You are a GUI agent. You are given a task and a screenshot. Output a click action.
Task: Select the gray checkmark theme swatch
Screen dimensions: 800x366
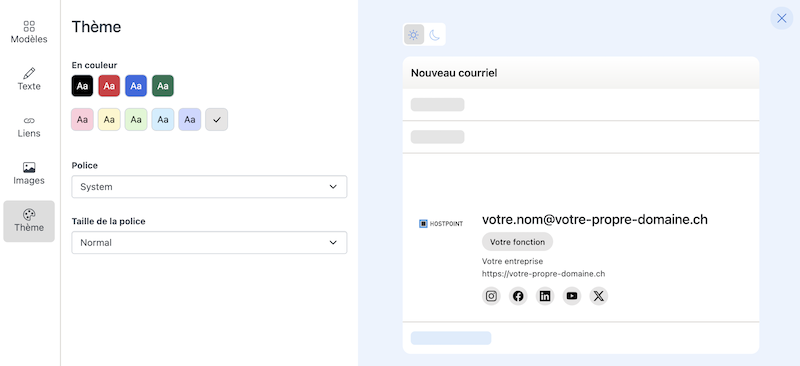tap(216, 119)
